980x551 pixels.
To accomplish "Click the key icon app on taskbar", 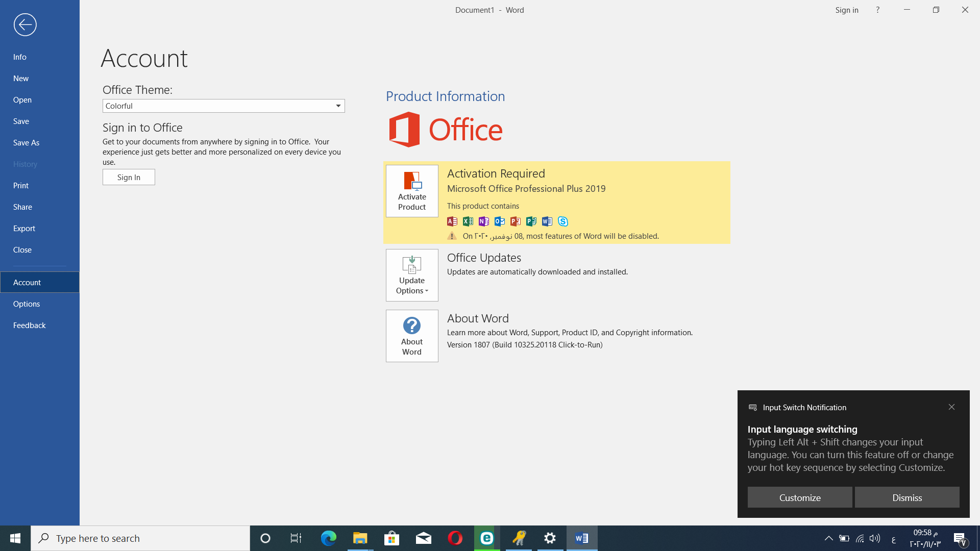I will 519,538.
